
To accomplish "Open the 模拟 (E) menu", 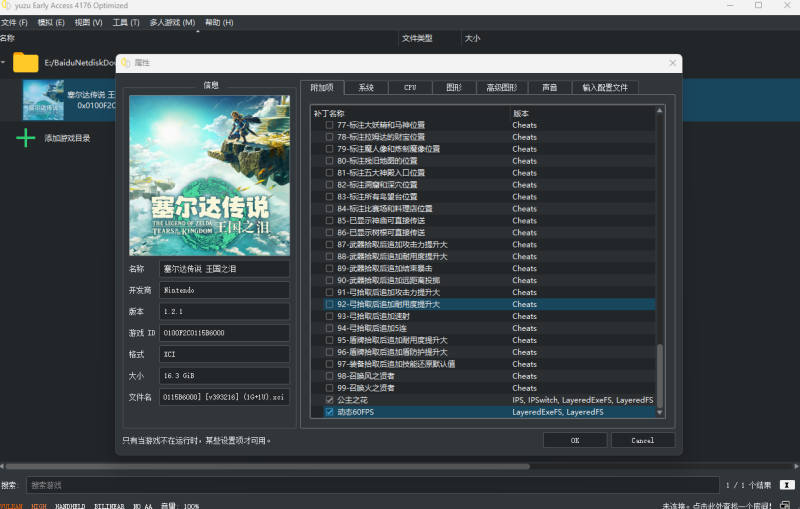I will tap(51, 22).
